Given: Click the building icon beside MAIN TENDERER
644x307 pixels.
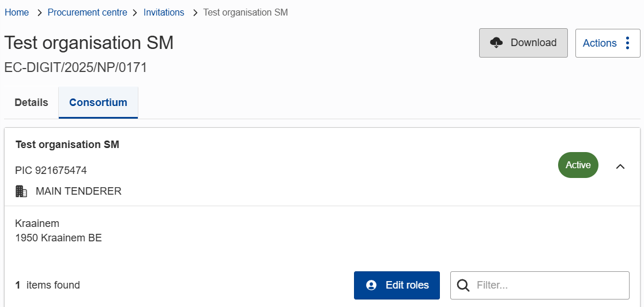Looking at the screenshot, I should (x=21, y=191).
